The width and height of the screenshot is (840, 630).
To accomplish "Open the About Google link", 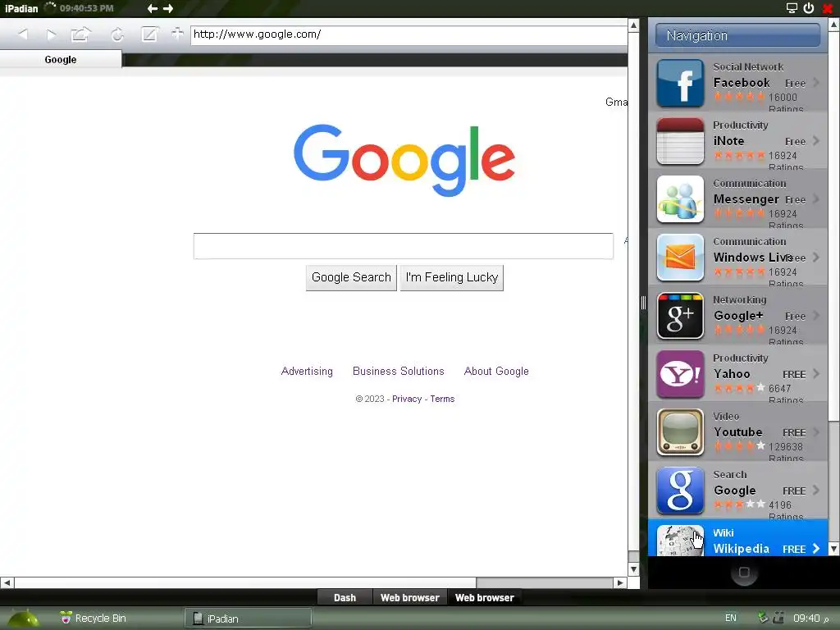I will [x=496, y=372].
